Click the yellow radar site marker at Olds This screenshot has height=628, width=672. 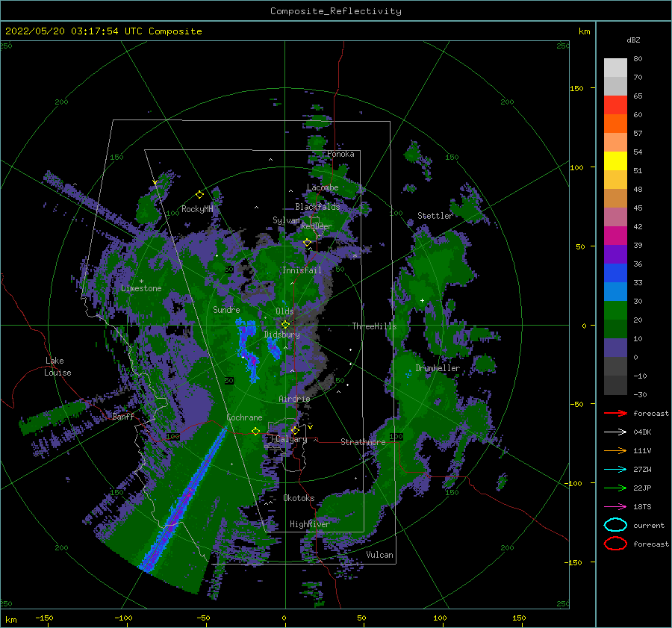[285, 325]
